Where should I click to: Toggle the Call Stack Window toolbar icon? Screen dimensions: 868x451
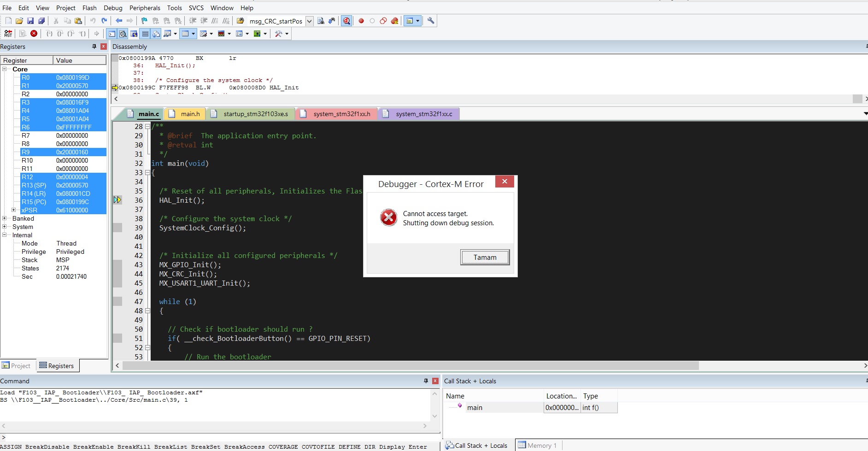156,34
